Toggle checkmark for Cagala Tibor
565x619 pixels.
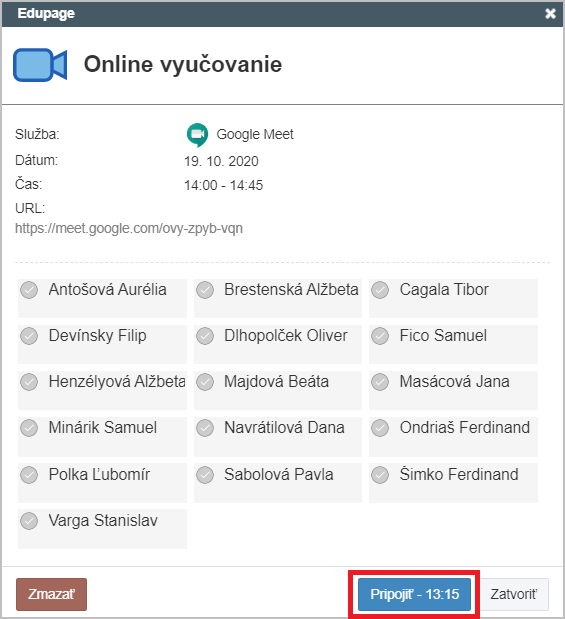click(380, 290)
